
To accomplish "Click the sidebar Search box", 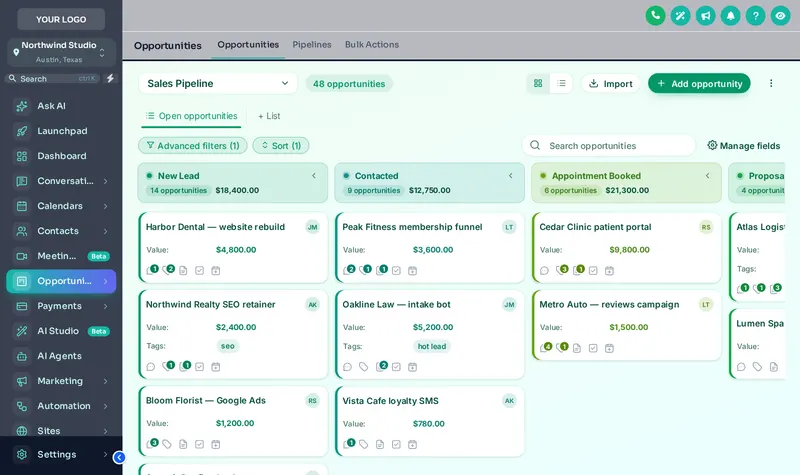I will click(54, 79).
